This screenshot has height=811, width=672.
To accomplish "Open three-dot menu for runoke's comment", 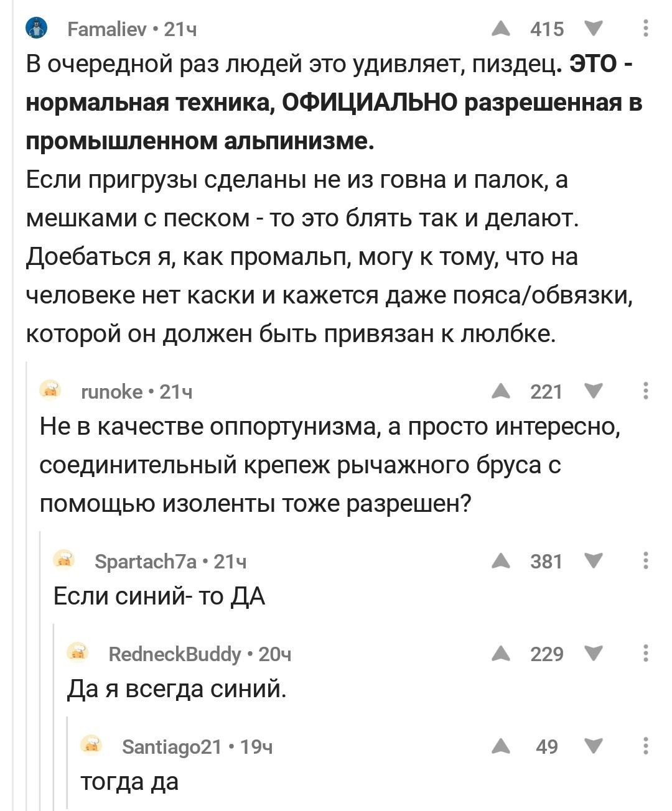I will [646, 391].
